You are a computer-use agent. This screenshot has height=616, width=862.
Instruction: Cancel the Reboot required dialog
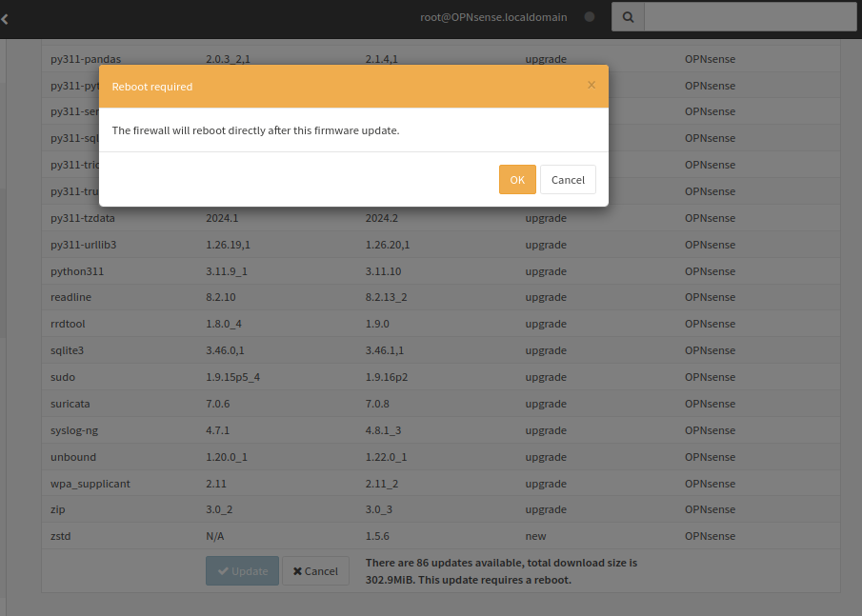point(568,180)
